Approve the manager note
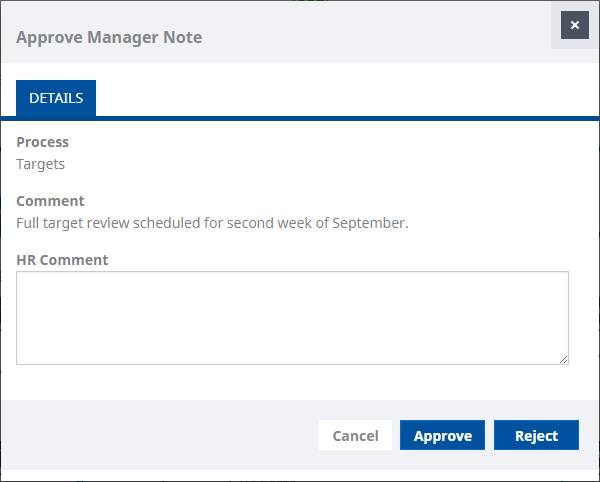 (x=442, y=436)
